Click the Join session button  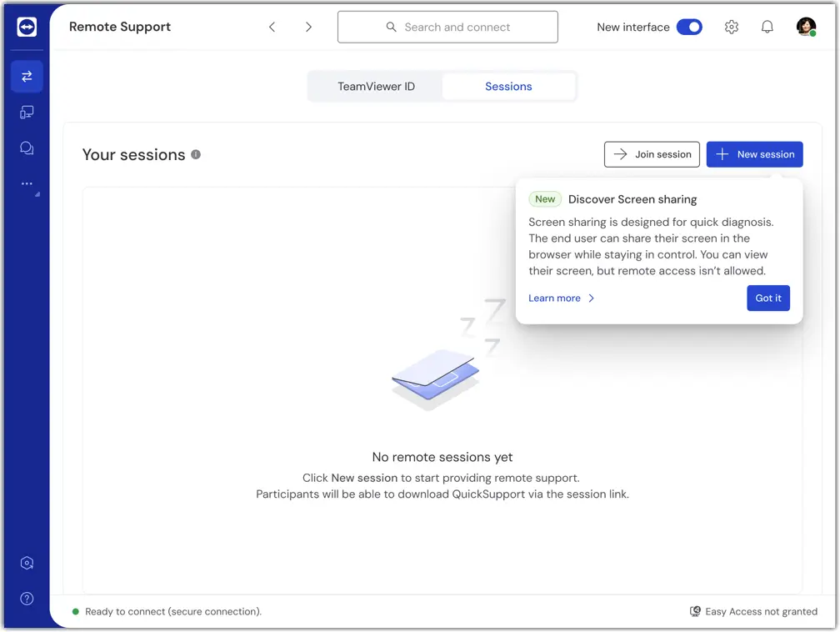tap(652, 154)
